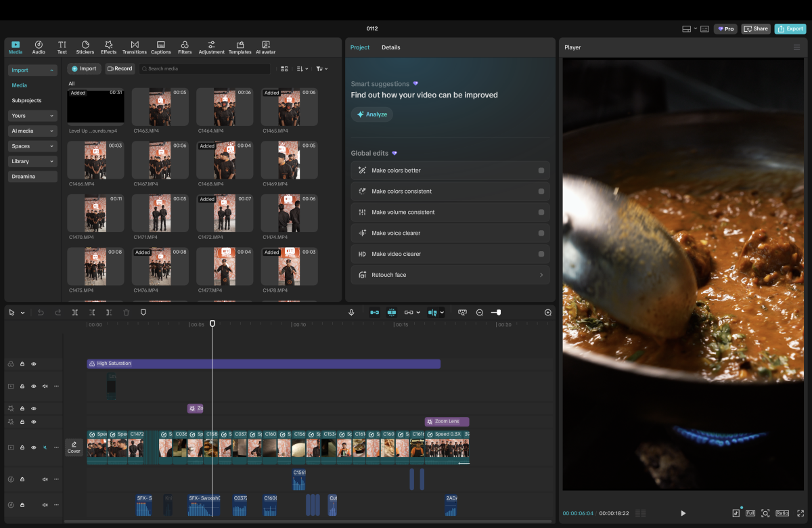Turn on Make volume consistent

coord(541,213)
